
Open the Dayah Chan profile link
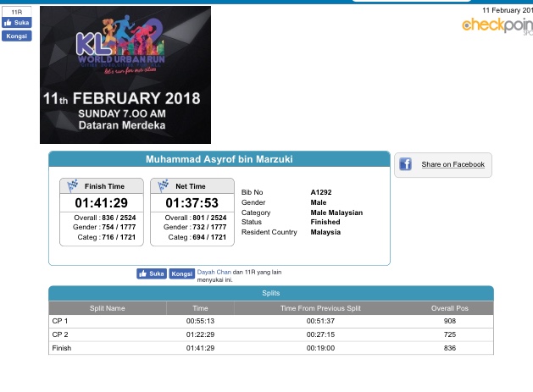tap(214, 272)
